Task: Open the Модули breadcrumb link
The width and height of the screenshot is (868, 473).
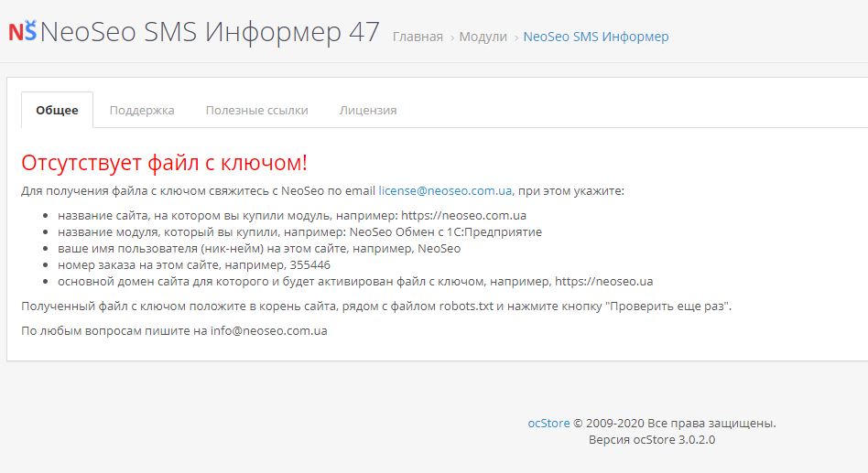Action: point(483,37)
